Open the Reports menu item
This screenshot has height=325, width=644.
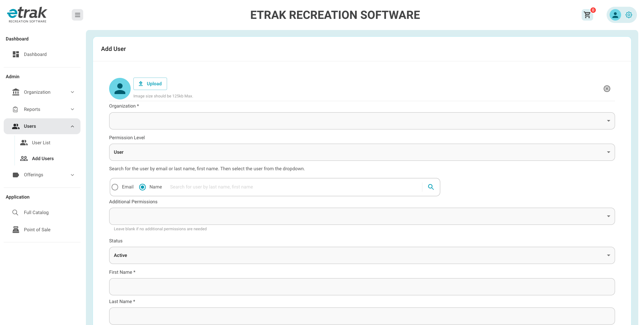(x=42, y=109)
